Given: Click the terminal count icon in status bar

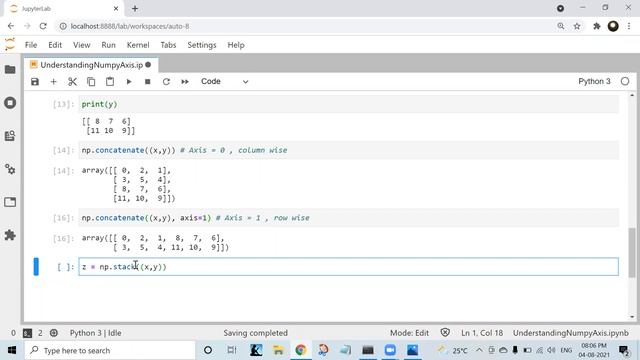Looking at the screenshot, I should pyautogui.click(x=27, y=333).
